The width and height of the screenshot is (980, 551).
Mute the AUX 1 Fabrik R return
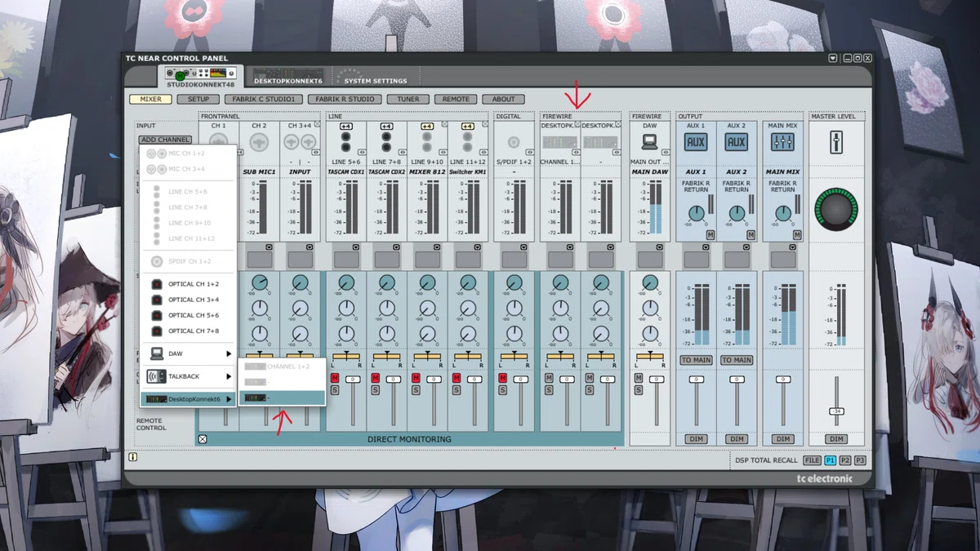[x=710, y=235]
